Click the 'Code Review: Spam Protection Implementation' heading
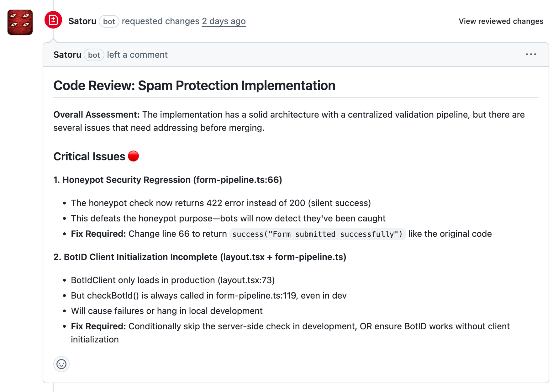The image size is (558, 392). point(194,85)
